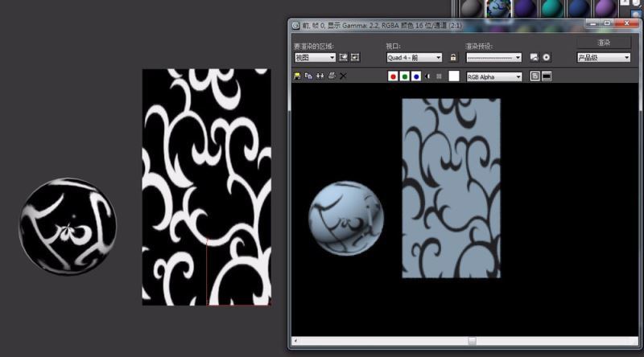Open the RGB Alpha channel dropdown

(493, 76)
